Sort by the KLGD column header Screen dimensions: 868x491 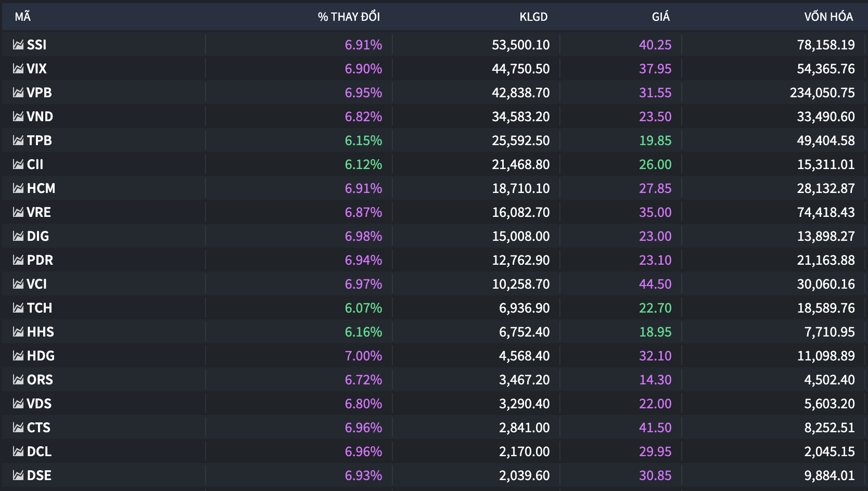coord(533,17)
